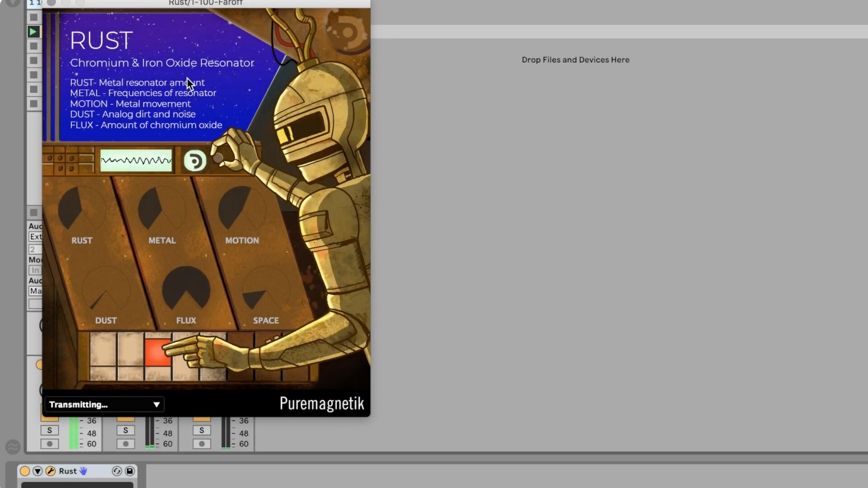
Task: Arm recording on the third track
Action: [x=202, y=444]
